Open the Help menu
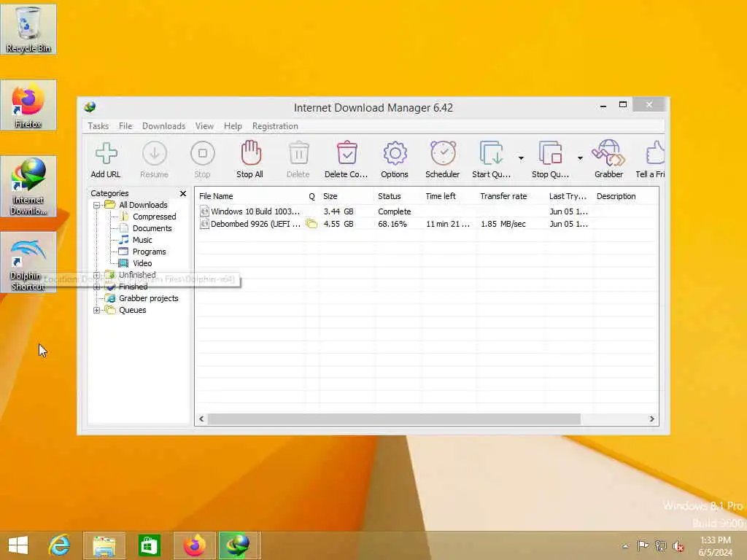 233,126
